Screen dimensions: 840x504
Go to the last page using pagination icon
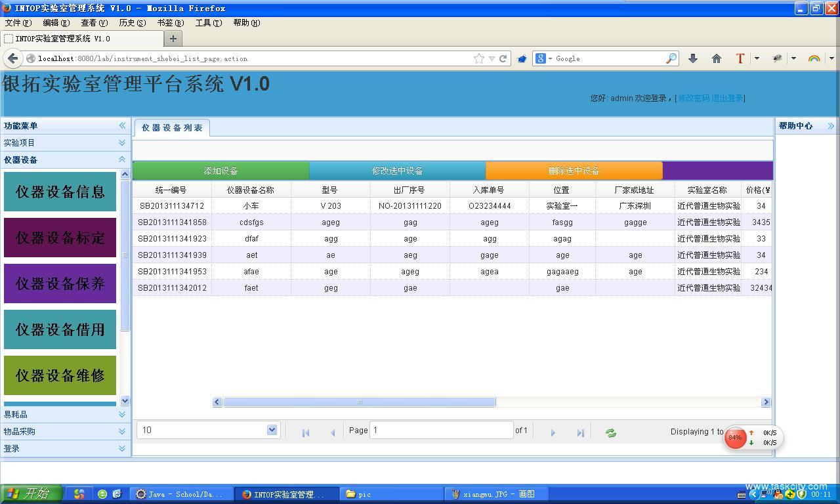tap(580, 433)
